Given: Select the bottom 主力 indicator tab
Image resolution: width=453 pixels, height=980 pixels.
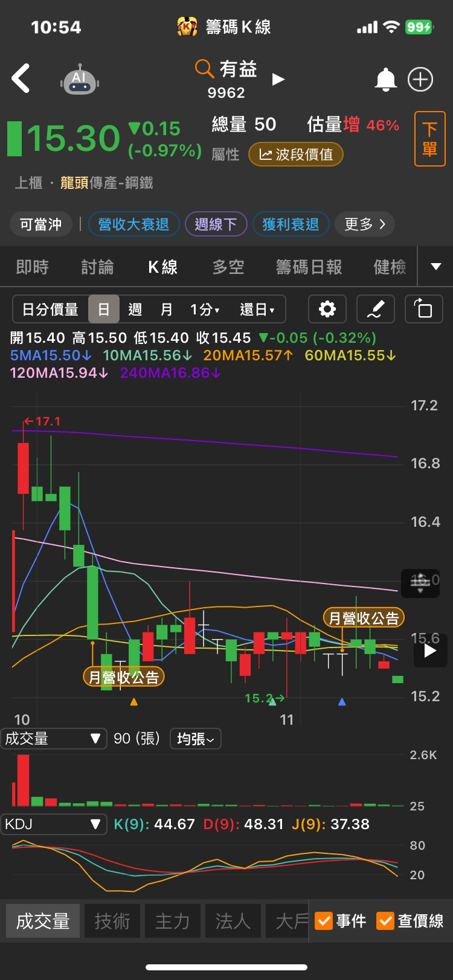Looking at the screenshot, I should [x=173, y=921].
